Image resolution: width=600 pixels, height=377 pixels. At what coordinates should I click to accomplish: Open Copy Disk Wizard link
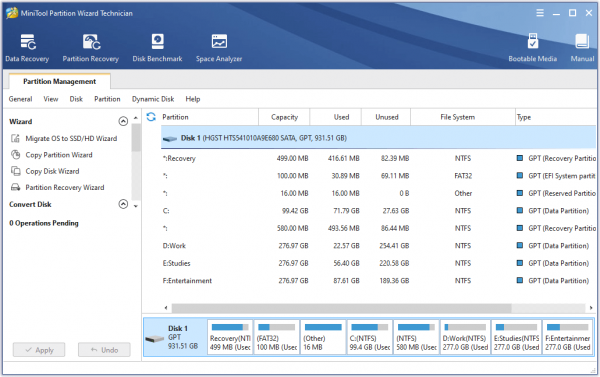pos(52,171)
